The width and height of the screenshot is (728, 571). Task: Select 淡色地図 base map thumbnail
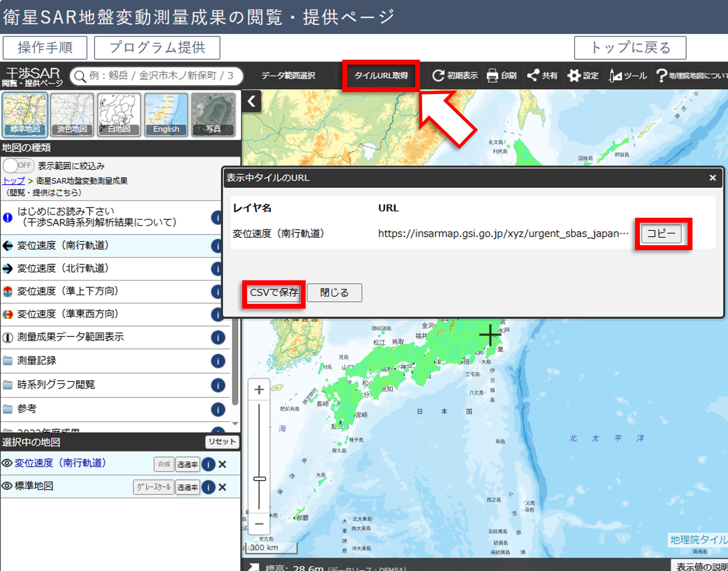(x=72, y=115)
